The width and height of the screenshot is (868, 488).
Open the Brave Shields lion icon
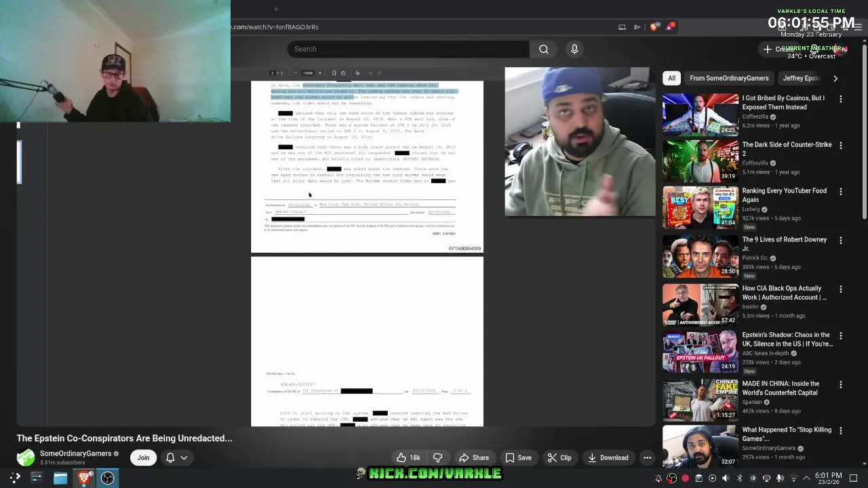click(653, 27)
